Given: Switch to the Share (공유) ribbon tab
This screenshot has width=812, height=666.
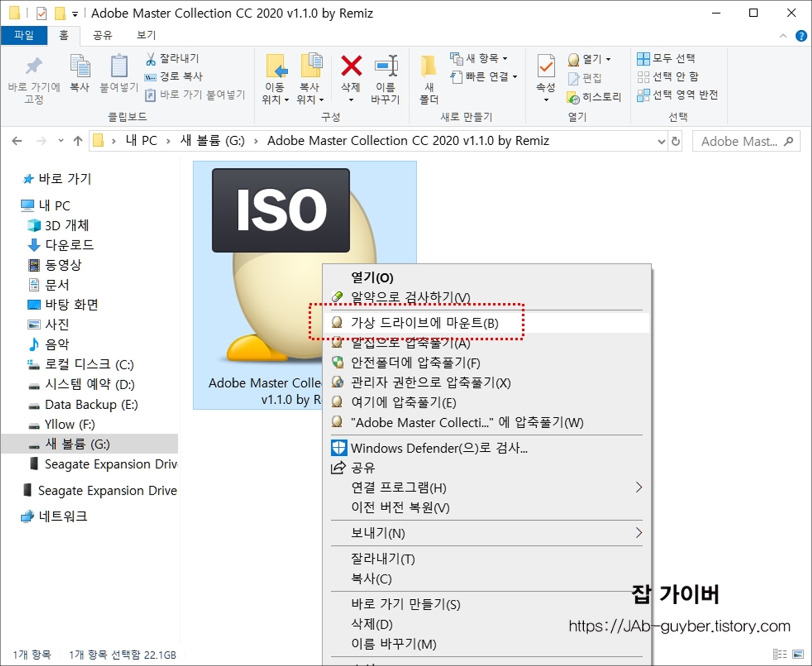Looking at the screenshot, I should point(102,35).
